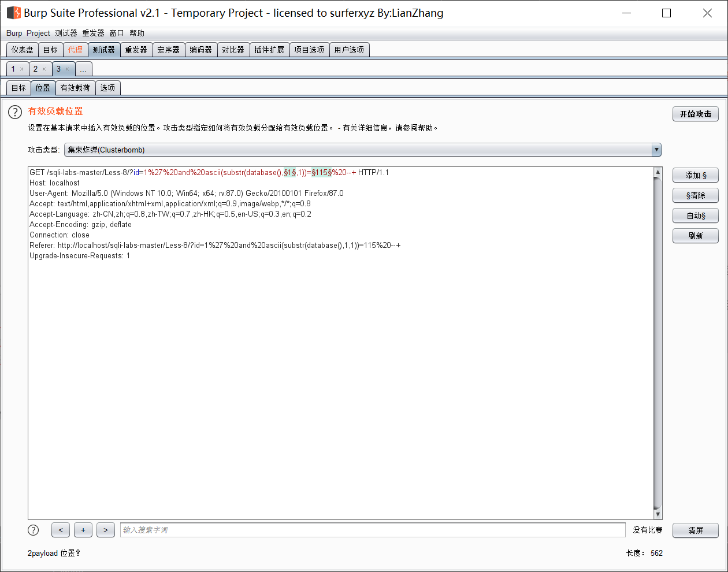Click the request editor scroll down arrow
This screenshot has height=572, width=728.
[658, 514]
